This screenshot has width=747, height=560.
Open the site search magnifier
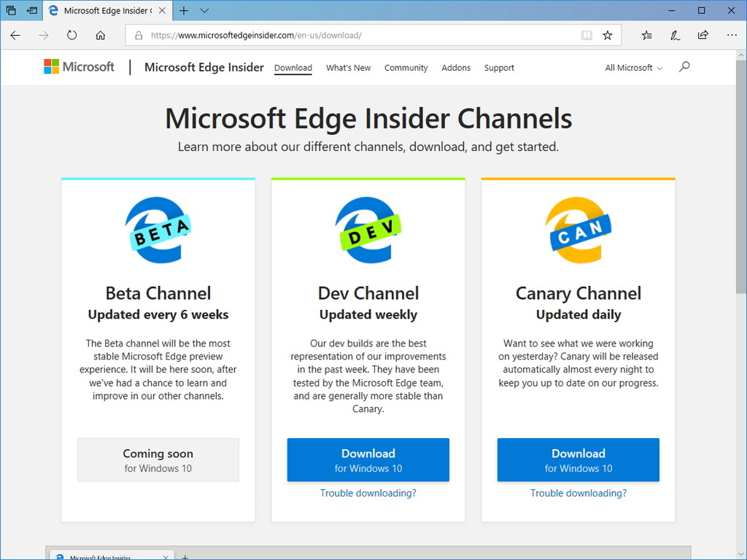pos(684,66)
